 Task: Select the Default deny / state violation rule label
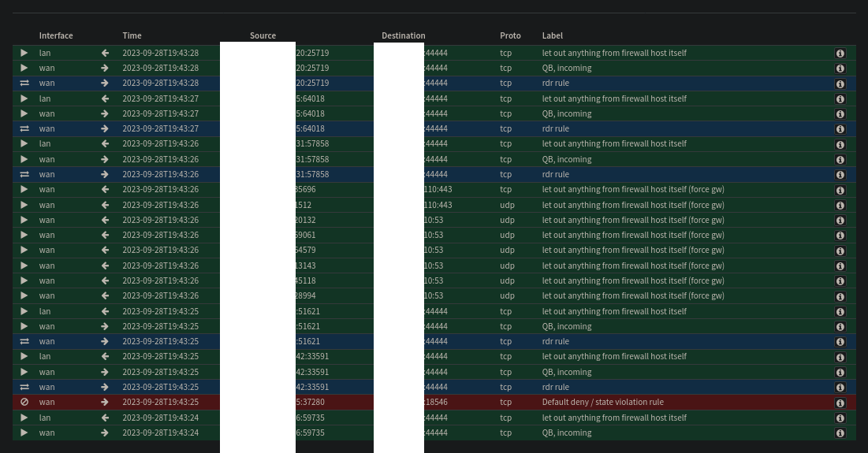(x=602, y=402)
